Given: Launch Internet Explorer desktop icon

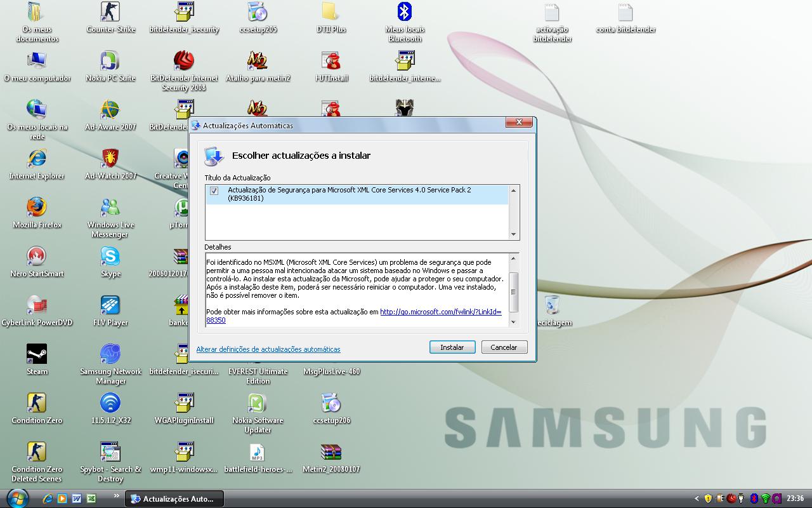Looking at the screenshot, I should click(x=37, y=164).
